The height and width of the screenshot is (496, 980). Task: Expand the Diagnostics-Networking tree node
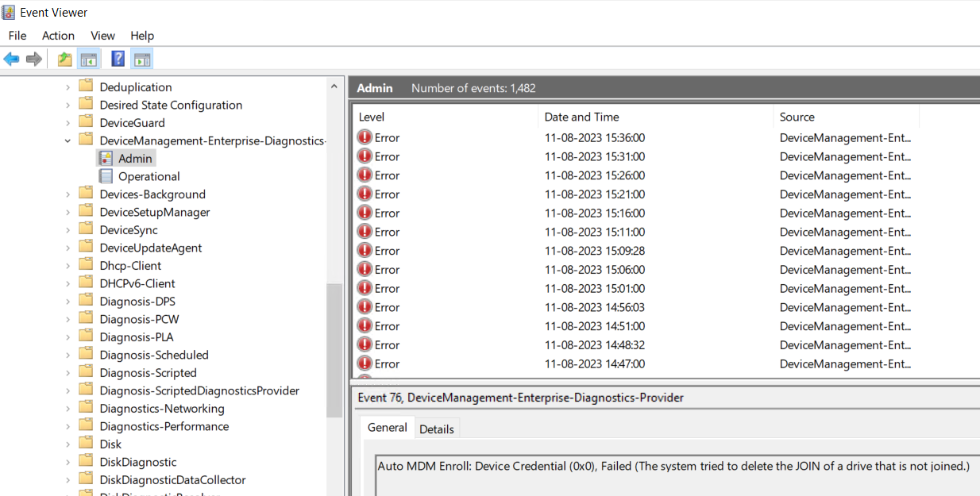click(x=68, y=409)
